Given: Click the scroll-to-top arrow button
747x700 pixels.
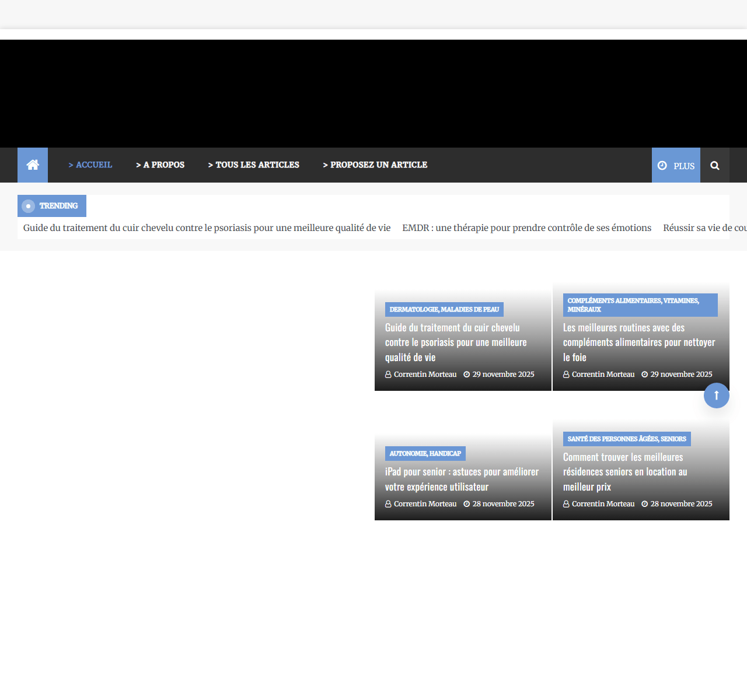Looking at the screenshot, I should 716,395.
